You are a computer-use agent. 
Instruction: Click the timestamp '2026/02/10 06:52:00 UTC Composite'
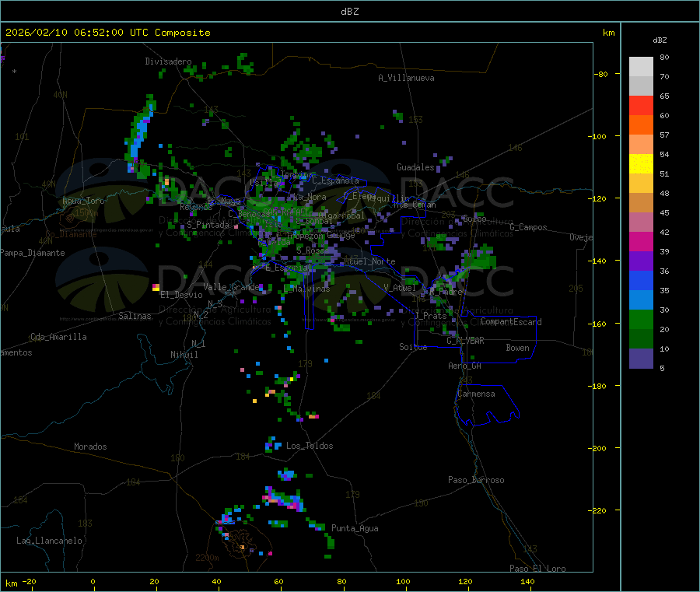[107, 33]
